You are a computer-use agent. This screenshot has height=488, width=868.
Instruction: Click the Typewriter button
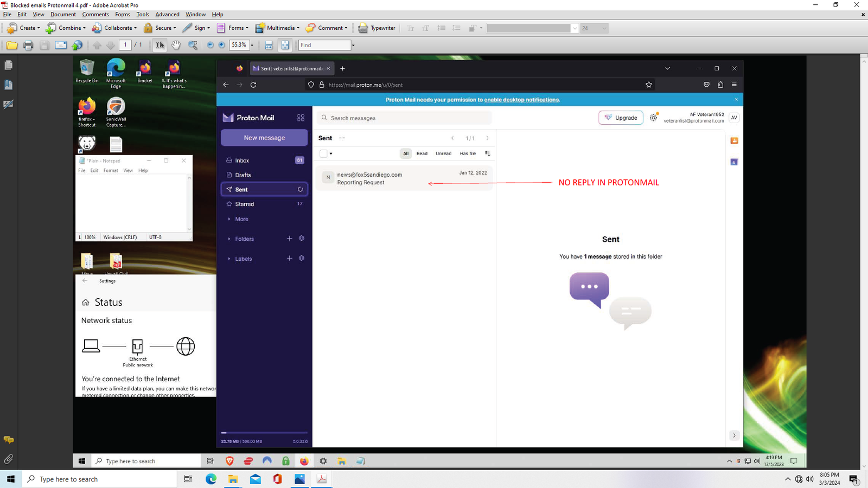[377, 28]
